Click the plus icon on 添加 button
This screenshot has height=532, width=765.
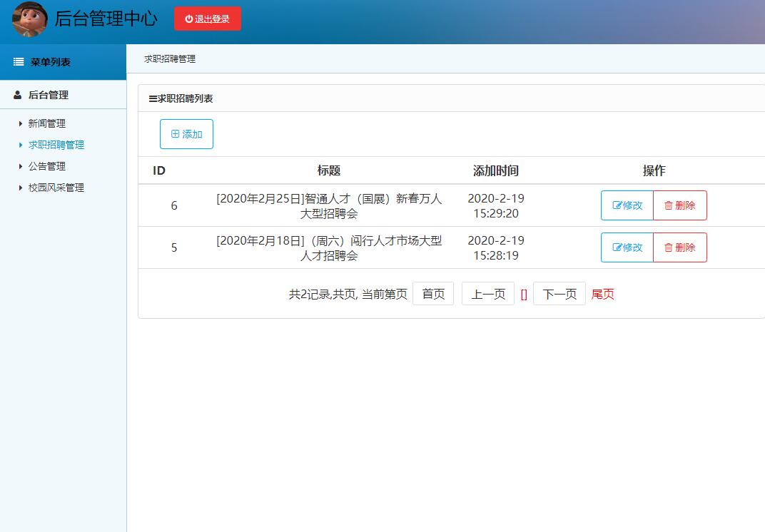(x=176, y=134)
